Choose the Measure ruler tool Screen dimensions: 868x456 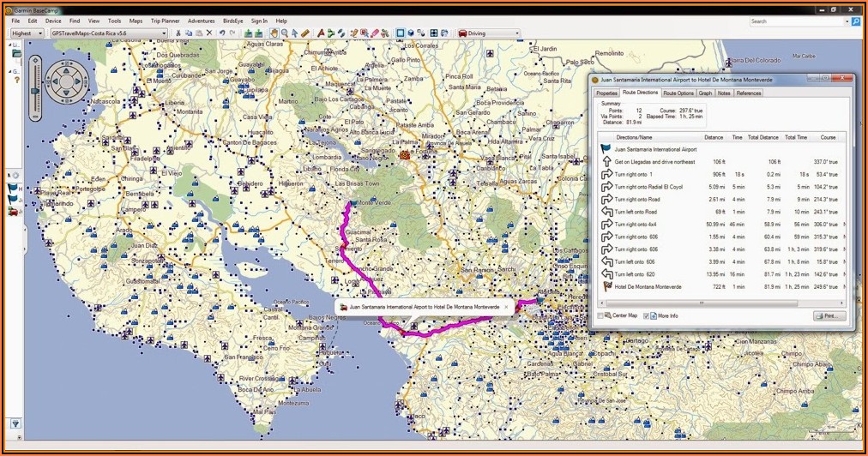305,33
